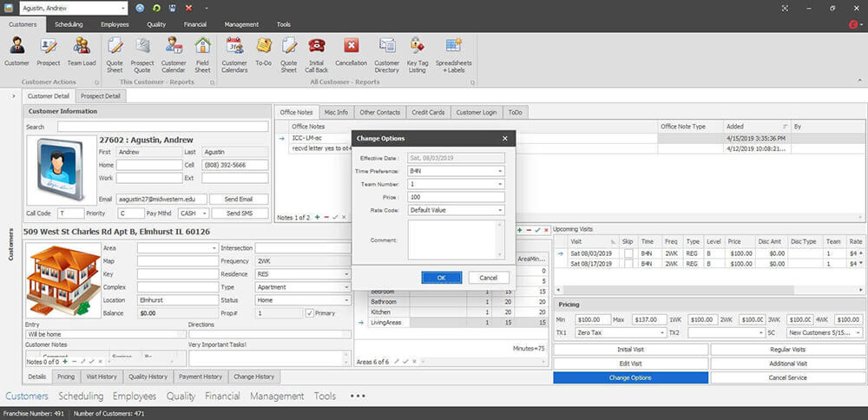Check Skip for the 08/17/2019 visit
The height and width of the screenshot is (420, 868).
(x=628, y=263)
